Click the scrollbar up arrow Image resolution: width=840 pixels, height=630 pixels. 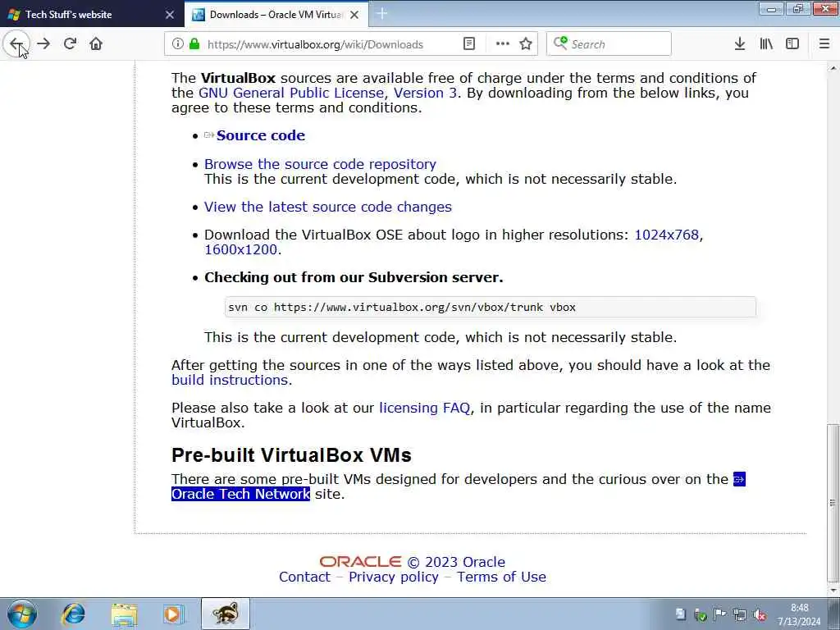click(833, 67)
